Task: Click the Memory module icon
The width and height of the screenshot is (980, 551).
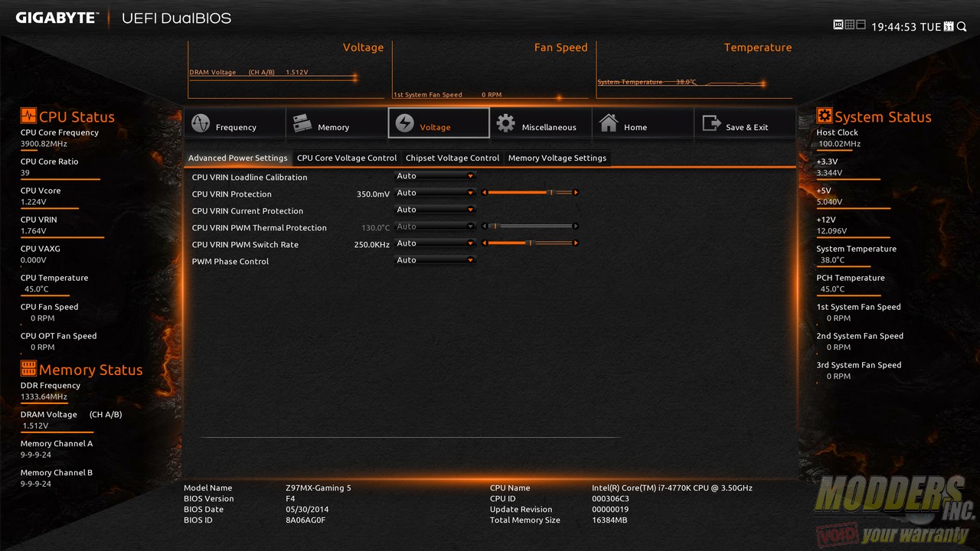Action: click(302, 123)
